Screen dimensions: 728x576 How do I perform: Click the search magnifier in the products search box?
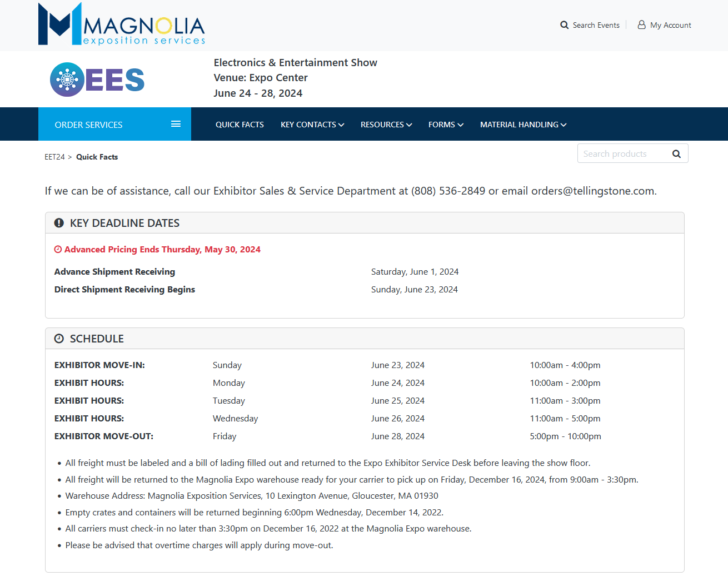[676, 153]
